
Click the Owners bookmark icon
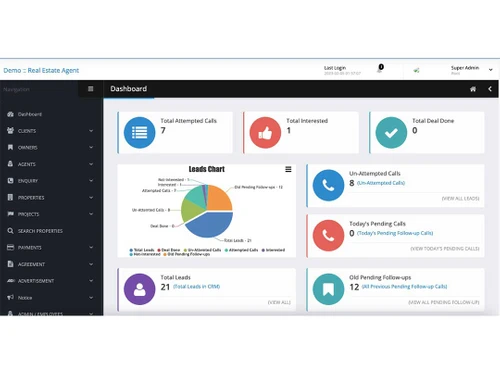[x=10, y=147]
